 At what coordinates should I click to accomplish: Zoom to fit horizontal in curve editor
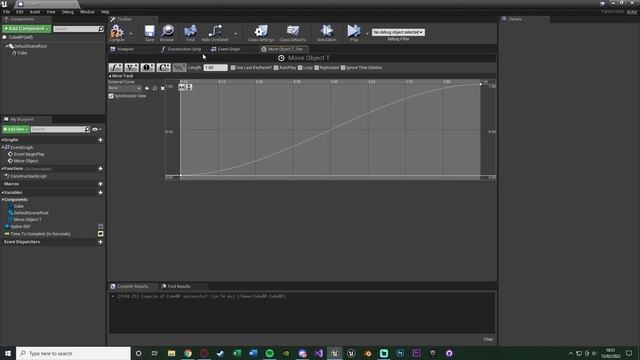[182, 87]
